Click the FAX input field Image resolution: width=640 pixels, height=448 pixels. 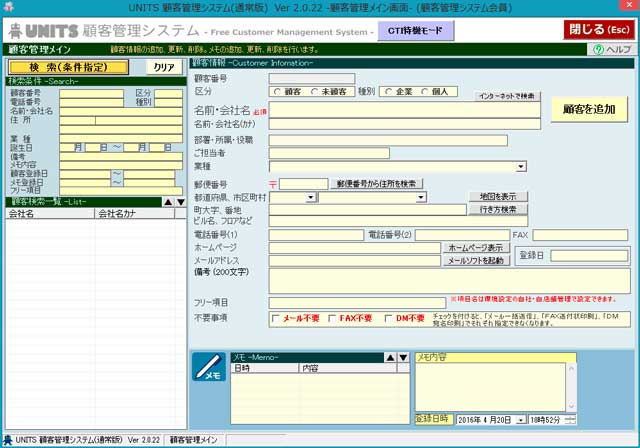coord(580,235)
